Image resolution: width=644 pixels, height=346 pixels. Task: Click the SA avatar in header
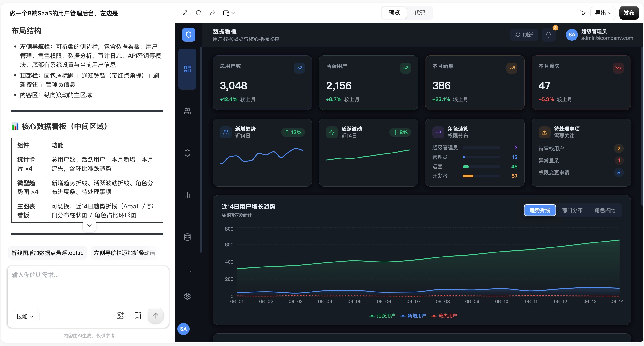pos(571,35)
